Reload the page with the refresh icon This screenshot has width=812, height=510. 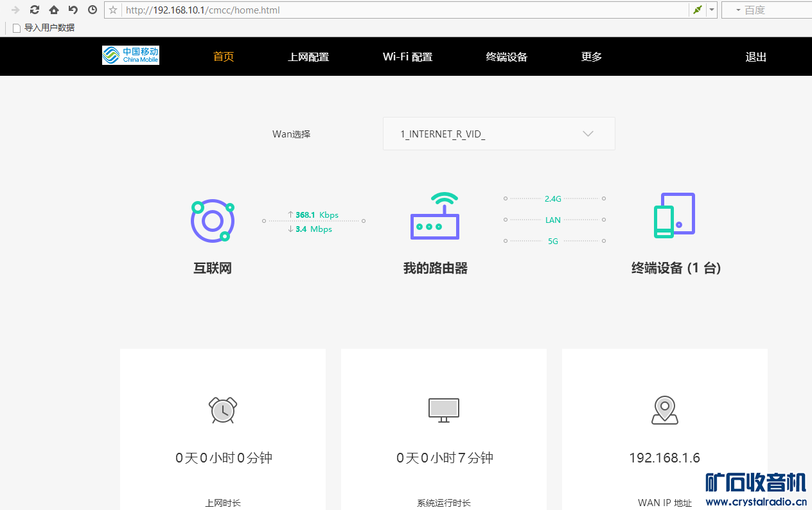[35, 10]
